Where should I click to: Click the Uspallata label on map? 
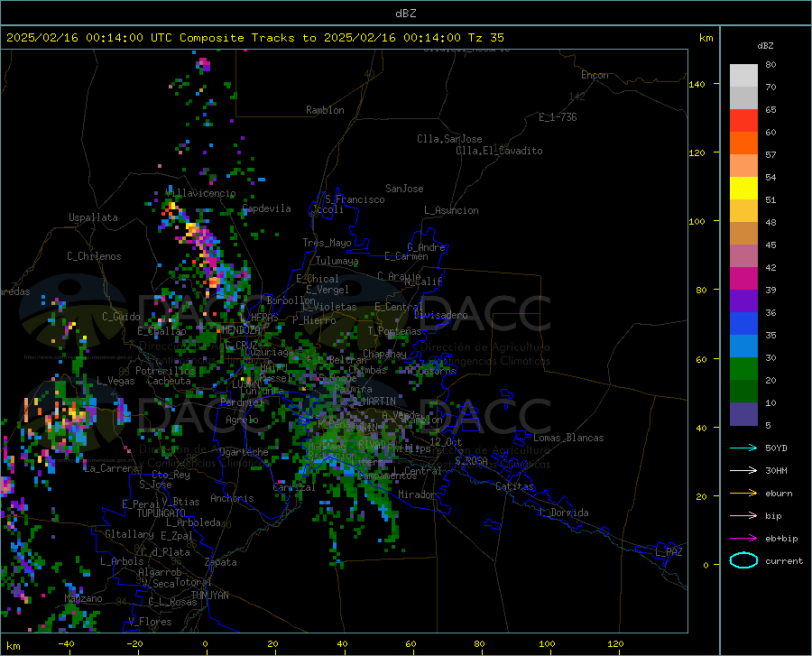[93, 217]
